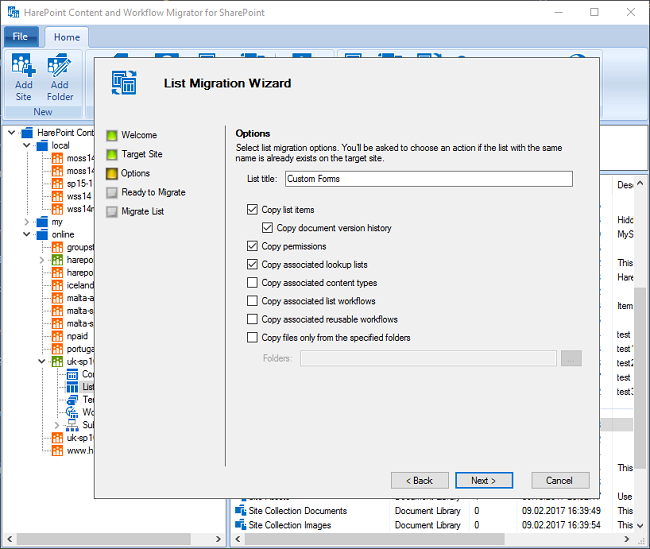This screenshot has width=650, height=549.
Task: Expand the Subsites tree node
Action: (x=57, y=425)
